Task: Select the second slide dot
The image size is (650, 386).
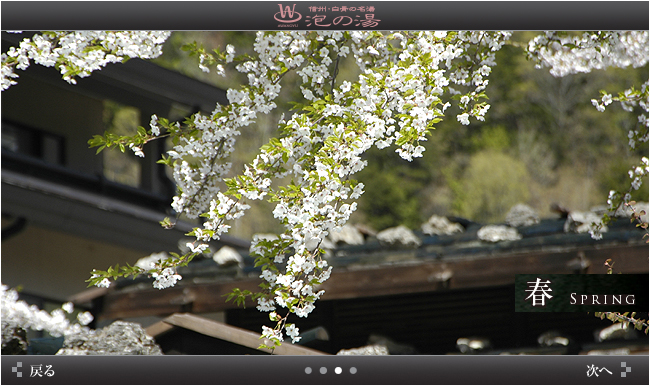Action: point(323,371)
